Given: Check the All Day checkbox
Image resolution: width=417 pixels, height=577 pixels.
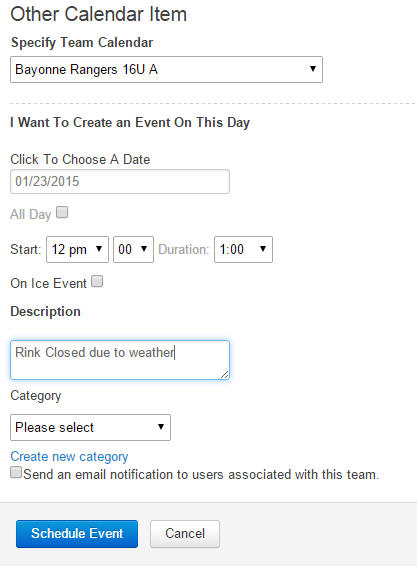Looking at the screenshot, I should click(x=62, y=212).
